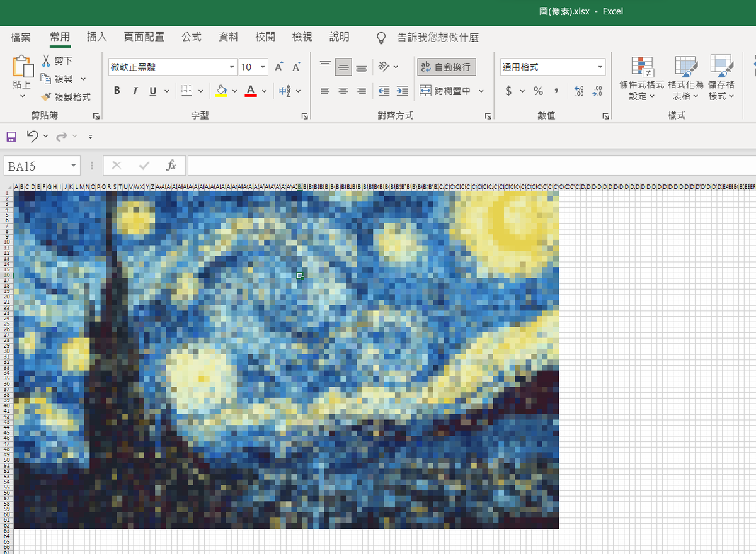Open the 檔案 File tab
Viewport: 756px width, 554px height.
[21, 37]
